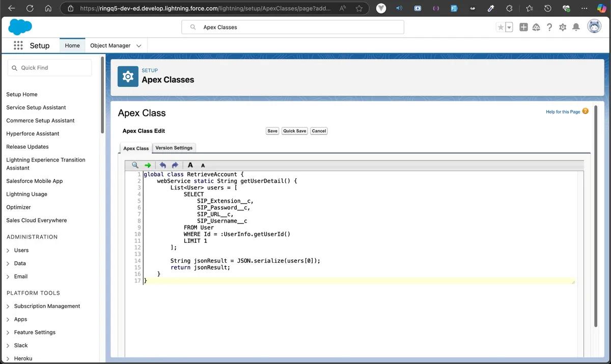The height and width of the screenshot is (364, 611).
Task: Decrease editor font size with small A
Action: 203,165
